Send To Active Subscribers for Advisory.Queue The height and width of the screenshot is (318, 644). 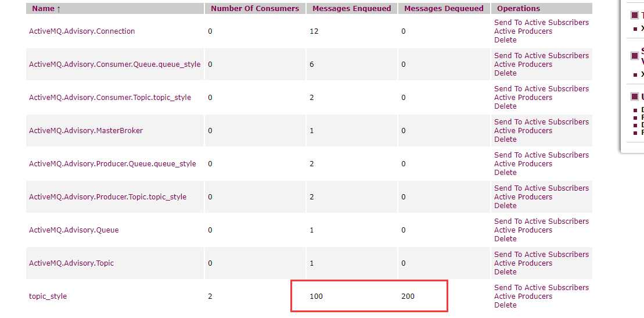click(x=541, y=221)
